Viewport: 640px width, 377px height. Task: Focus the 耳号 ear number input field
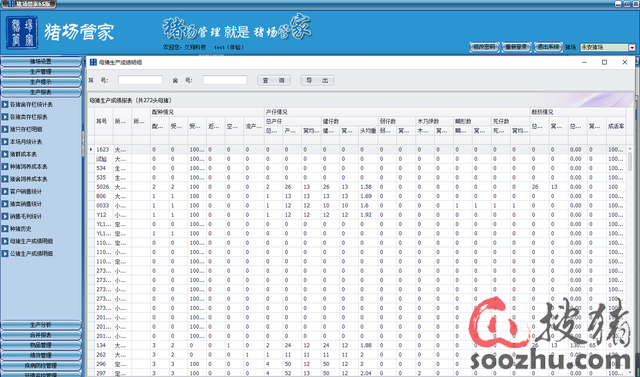tap(140, 80)
